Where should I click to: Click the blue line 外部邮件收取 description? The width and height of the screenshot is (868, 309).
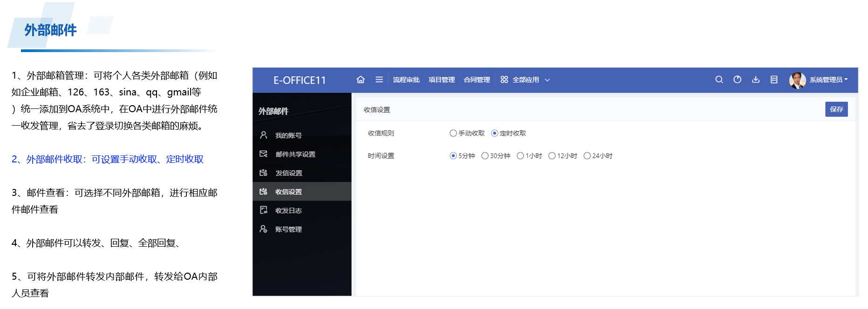(108, 159)
